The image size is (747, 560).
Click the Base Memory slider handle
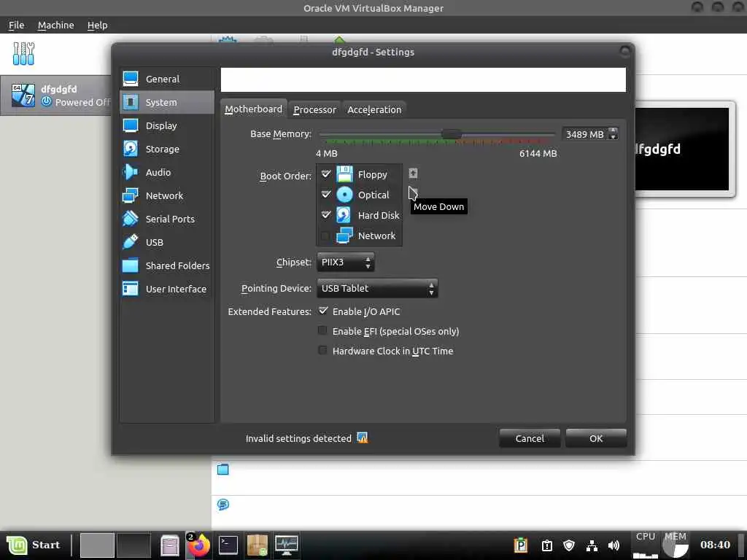pos(451,134)
